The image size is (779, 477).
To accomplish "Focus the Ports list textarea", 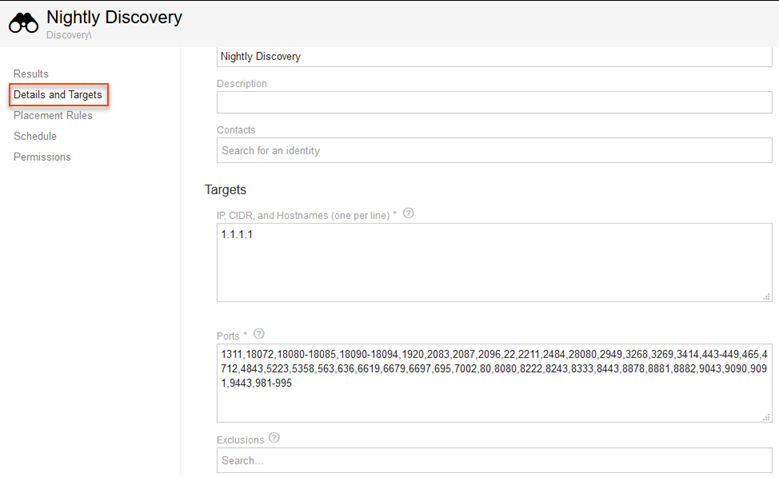I will tap(494, 383).
